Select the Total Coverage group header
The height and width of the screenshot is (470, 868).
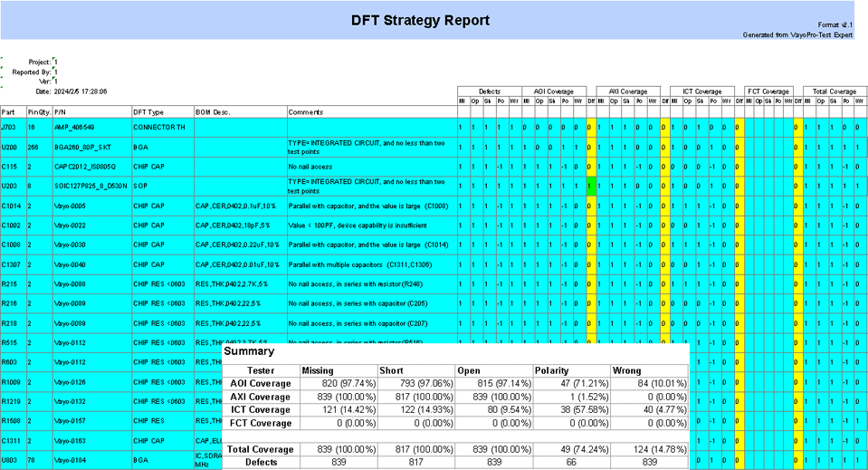pyautogui.click(x=835, y=91)
